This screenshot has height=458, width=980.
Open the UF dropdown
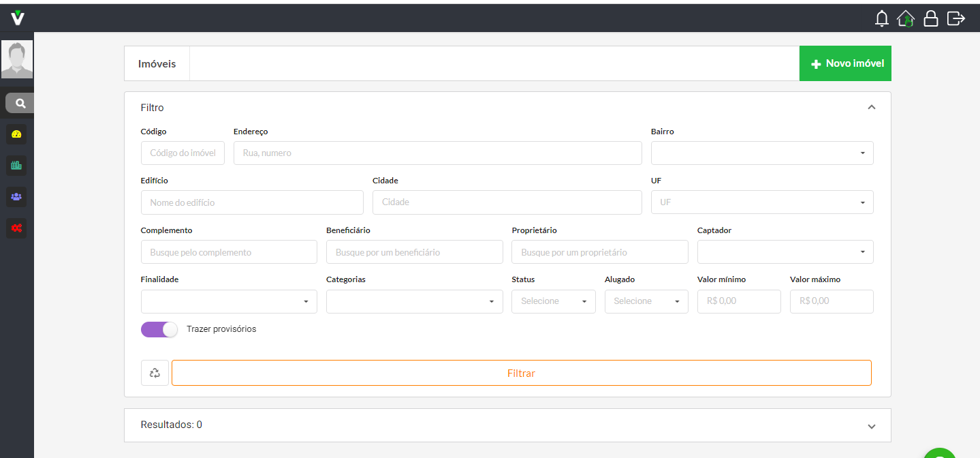pyautogui.click(x=762, y=202)
